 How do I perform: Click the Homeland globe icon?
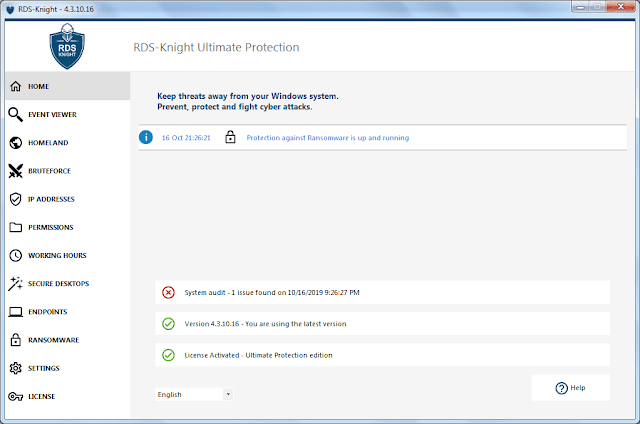[x=16, y=143]
